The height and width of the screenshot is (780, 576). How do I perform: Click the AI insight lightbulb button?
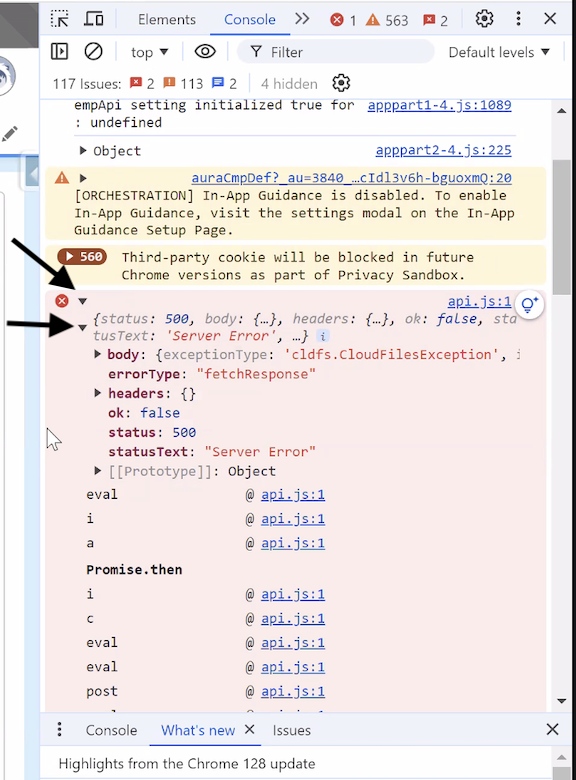coord(529,304)
